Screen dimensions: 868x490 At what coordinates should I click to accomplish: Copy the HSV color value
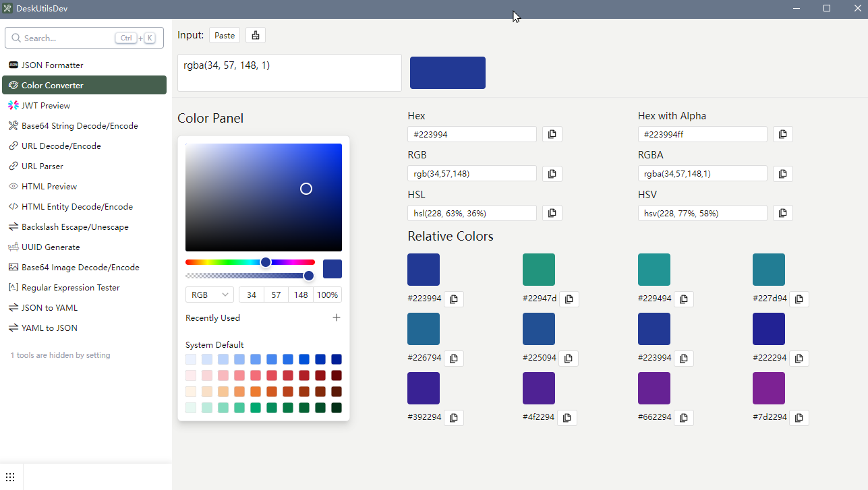click(782, 213)
